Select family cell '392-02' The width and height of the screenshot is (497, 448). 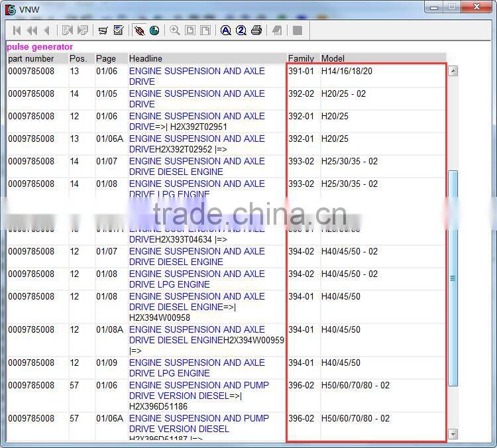301,93
